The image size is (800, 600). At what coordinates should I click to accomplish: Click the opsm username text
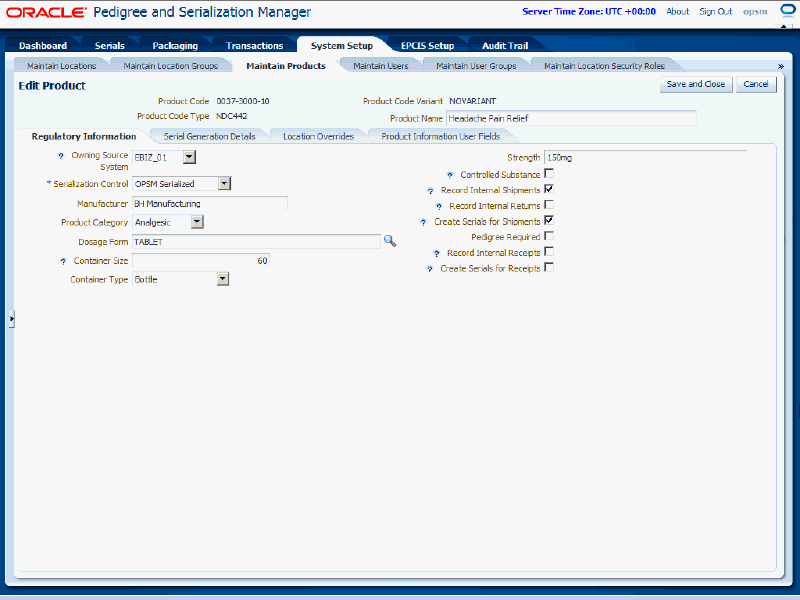755,12
